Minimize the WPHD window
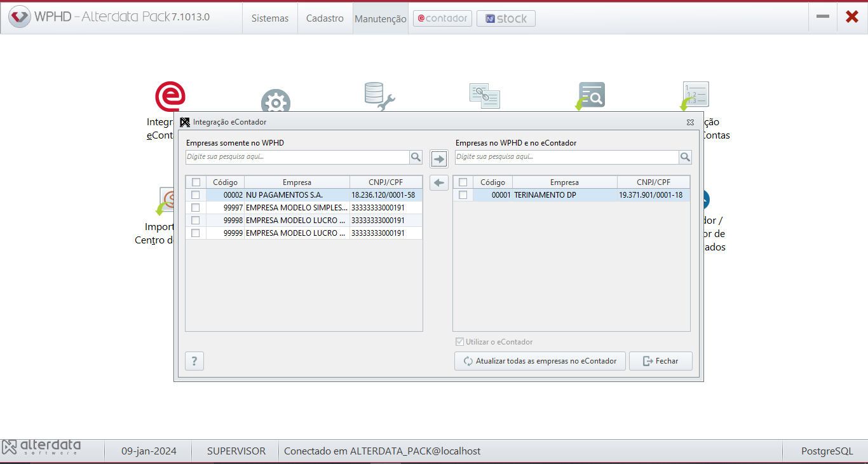 [x=823, y=17]
